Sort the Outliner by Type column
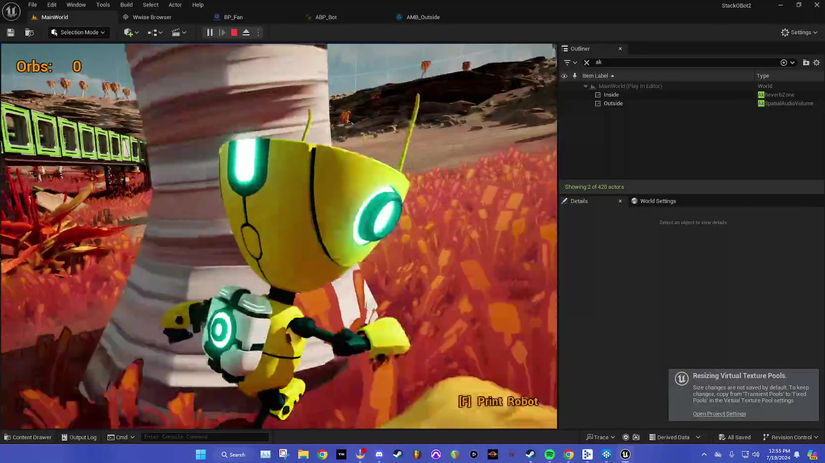Screen dimensions: 825x463 763,76
